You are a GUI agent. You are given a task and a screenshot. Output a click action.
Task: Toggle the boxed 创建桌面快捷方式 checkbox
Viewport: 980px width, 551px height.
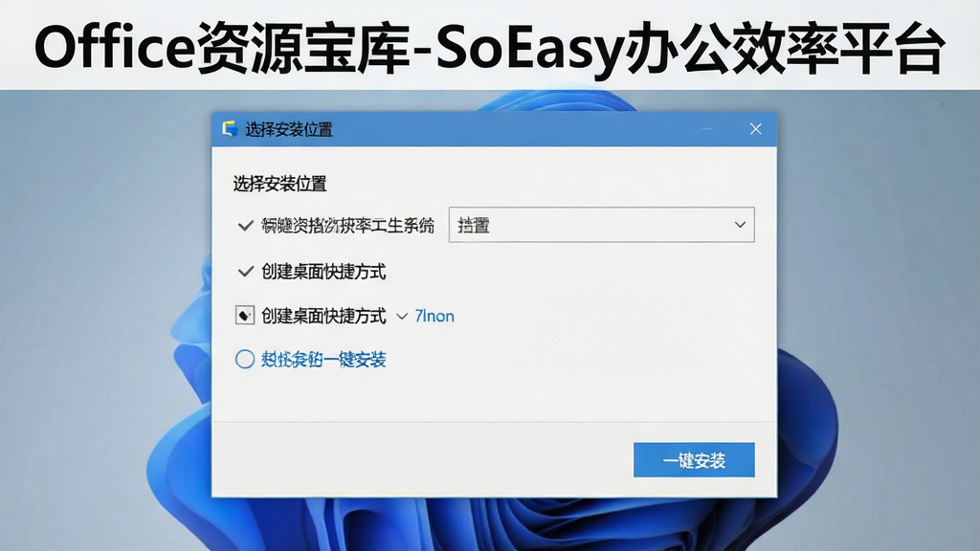click(244, 316)
